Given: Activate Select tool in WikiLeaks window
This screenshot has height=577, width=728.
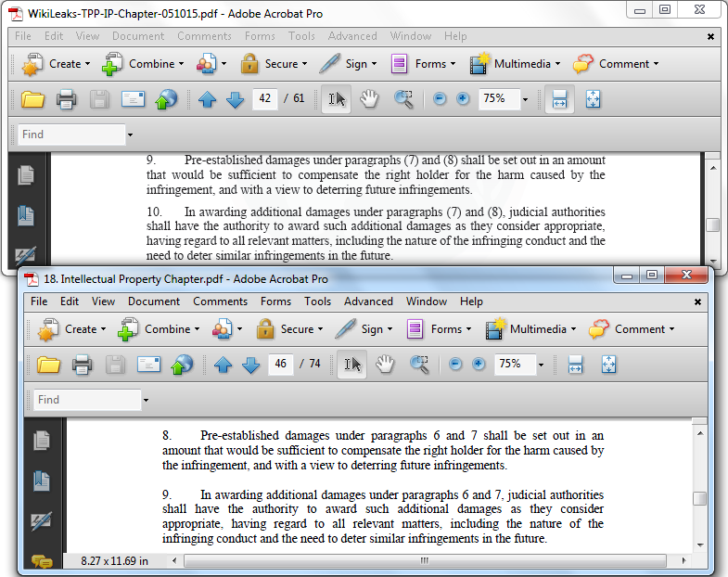Looking at the screenshot, I should (336, 99).
